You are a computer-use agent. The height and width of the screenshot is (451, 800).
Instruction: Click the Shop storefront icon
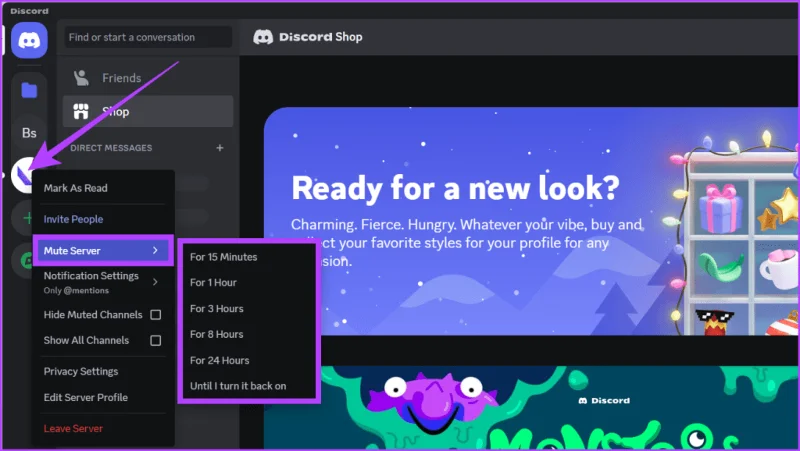coord(81,111)
